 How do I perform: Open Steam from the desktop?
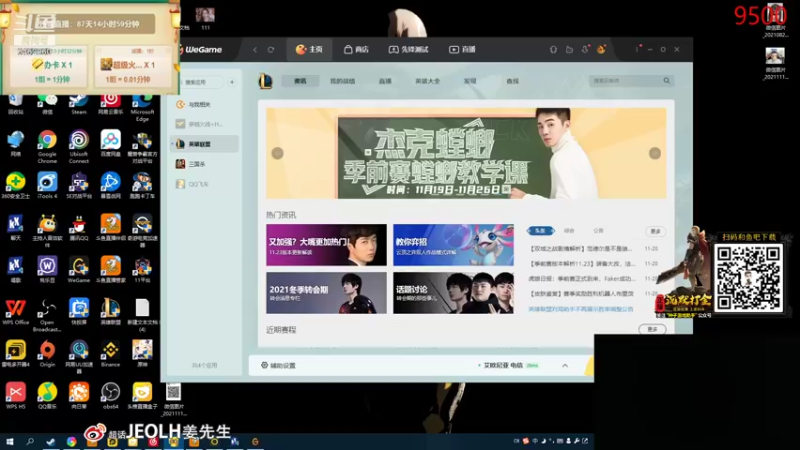79,102
